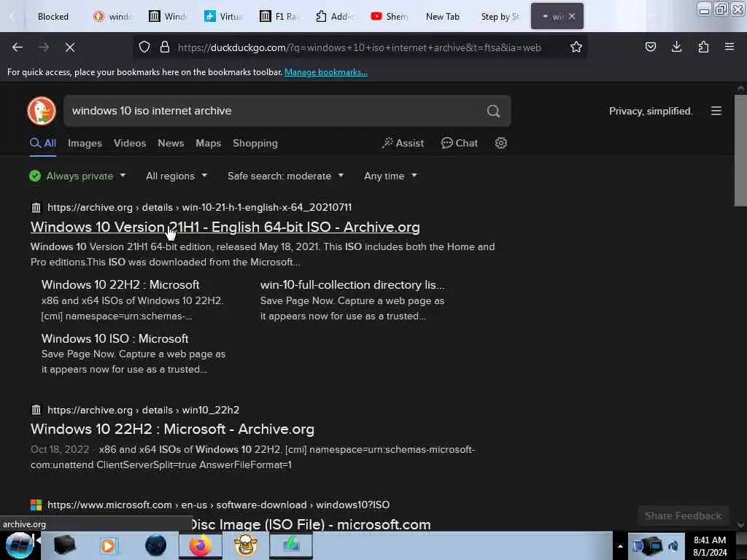Image resolution: width=747 pixels, height=560 pixels.
Task: Open the Firefox application menu
Action: coord(729,47)
